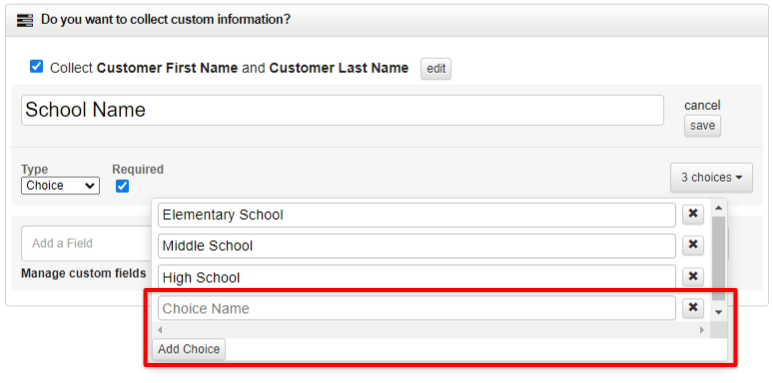The width and height of the screenshot is (773, 383).
Task: Remove the Elementary School choice
Action: point(693,214)
